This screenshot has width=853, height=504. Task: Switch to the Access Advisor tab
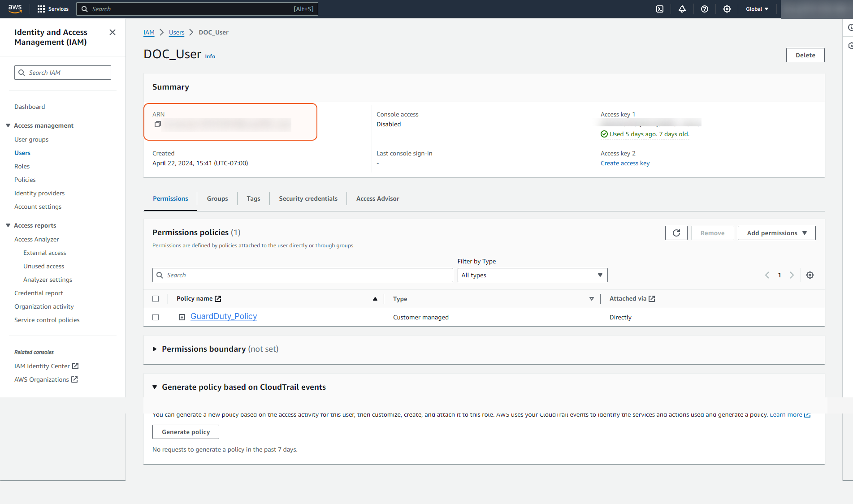377,198
